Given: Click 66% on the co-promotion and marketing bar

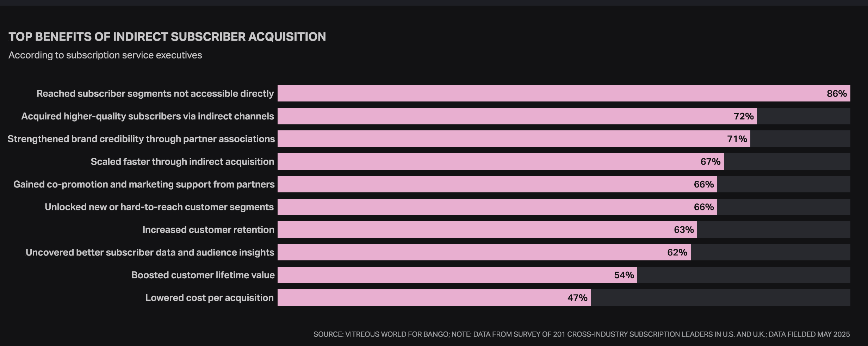Looking at the screenshot, I should point(703,184).
